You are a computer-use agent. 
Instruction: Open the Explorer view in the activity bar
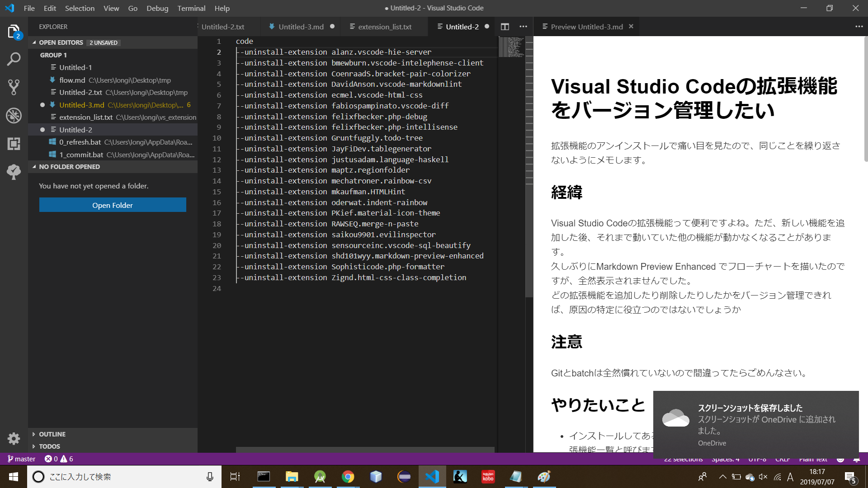coord(14,31)
